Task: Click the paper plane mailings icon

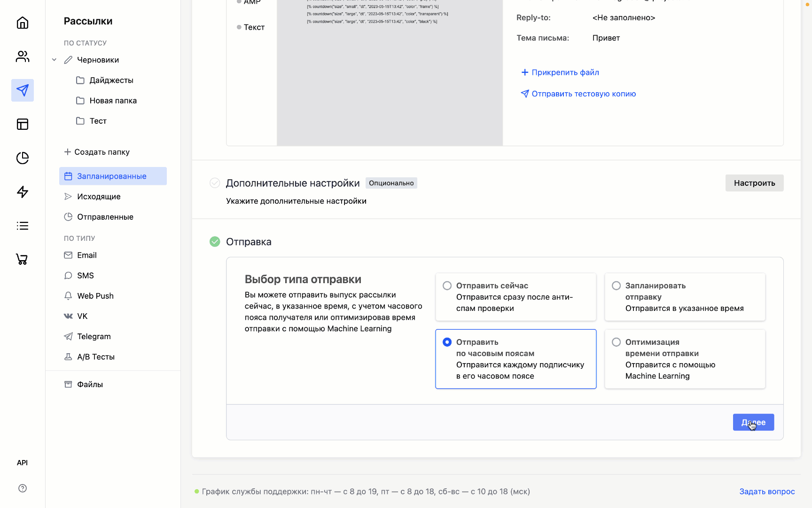Action: point(23,90)
